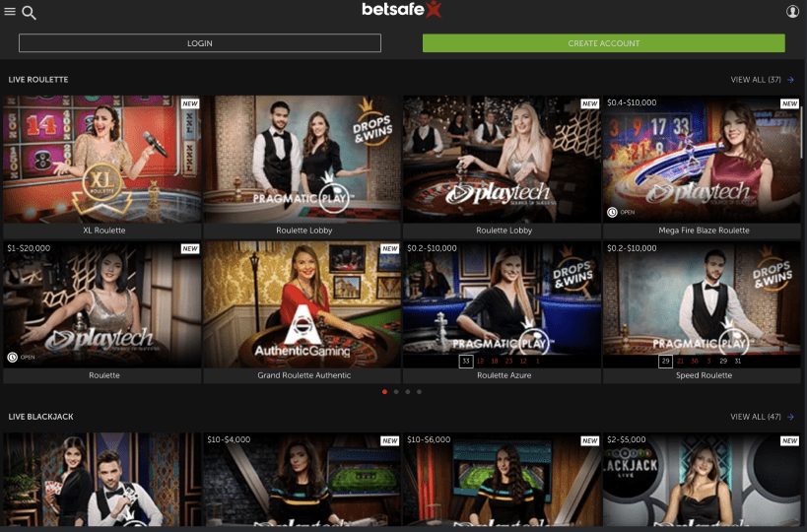Click the CREATE ACCOUNT button
Viewport: 807px width, 532px height.
pos(604,43)
